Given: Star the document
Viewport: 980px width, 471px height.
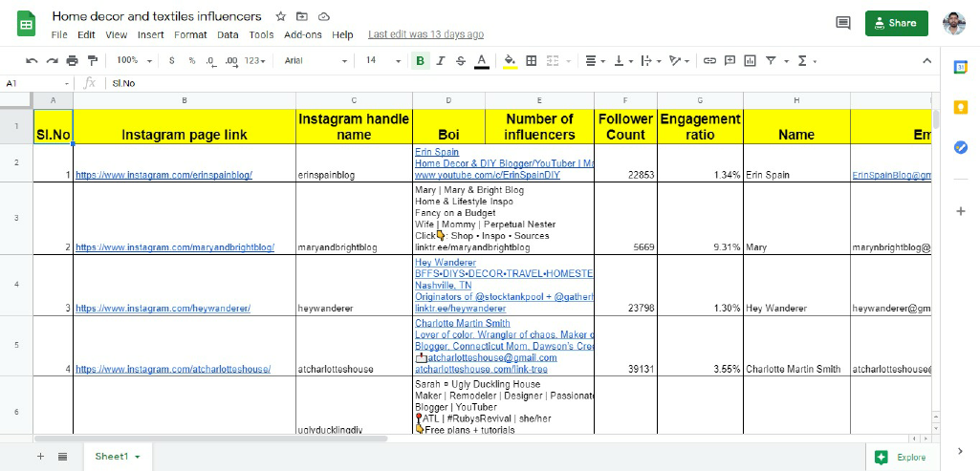Looking at the screenshot, I should [x=281, y=16].
